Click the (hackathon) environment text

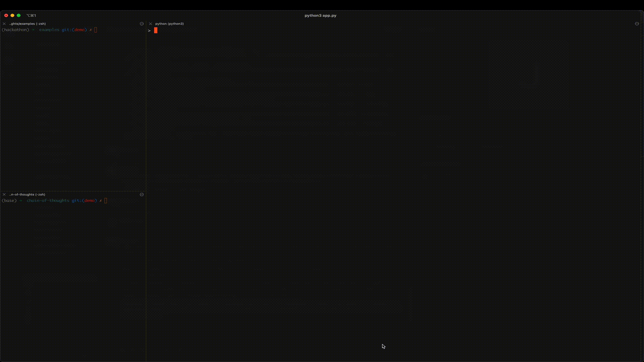pyautogui.click(x=15, y=30)
